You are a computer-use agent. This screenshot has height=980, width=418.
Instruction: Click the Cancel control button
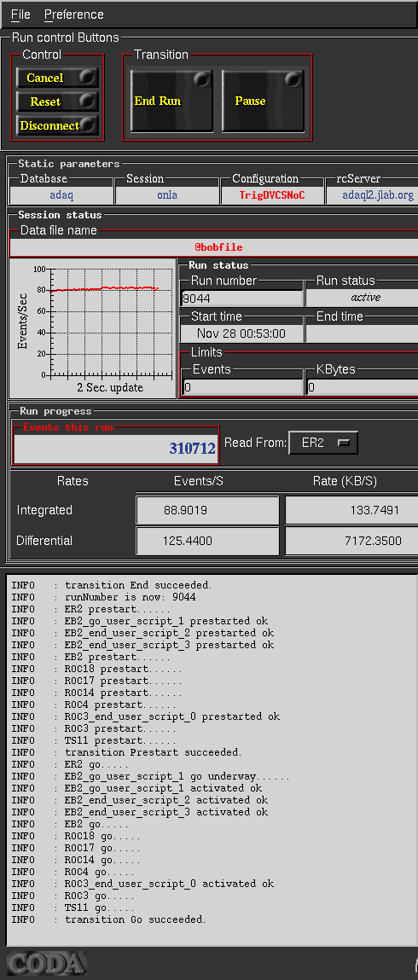pyautogui.click(x=57, y=78)
